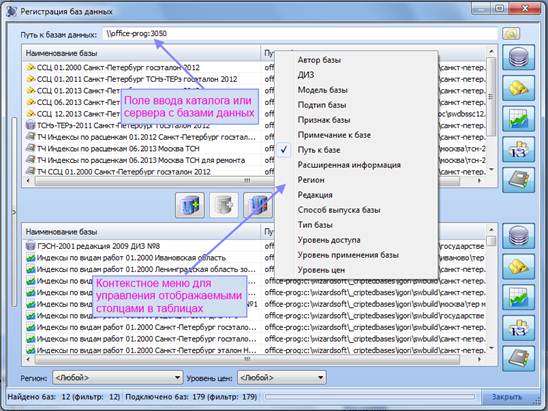Screen dimensions: 548x411
Task: Click lower table scroll down arrow
Action: coord(491,348)
